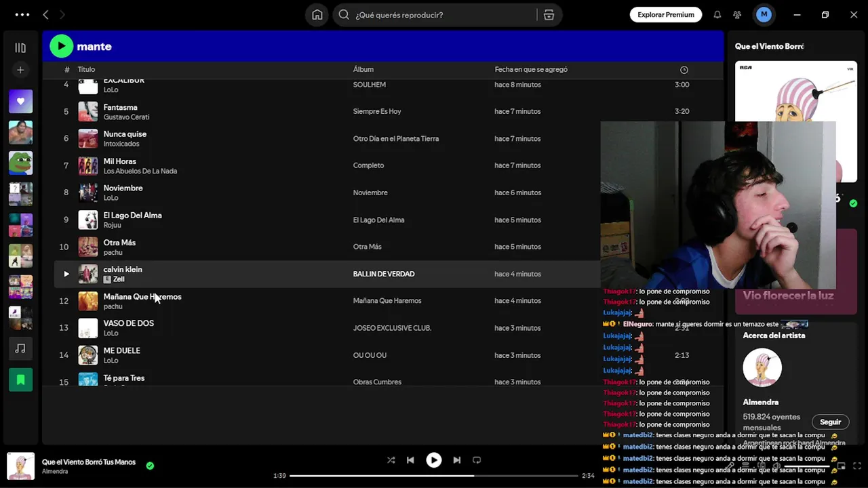Open the profile menu 'M' avatar
868x488 pixels.
pyautogui.click(x=764, y=14)
